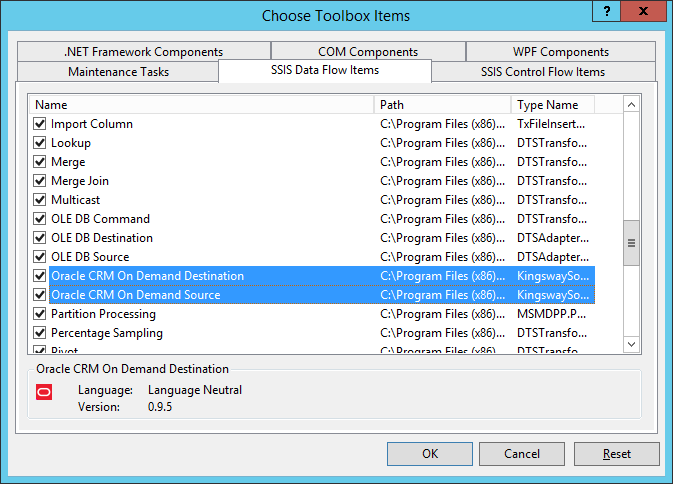673x484 pixels.
Task: Click KingswaySo... type of Oracle Destination row
Action: coord(553,276)
